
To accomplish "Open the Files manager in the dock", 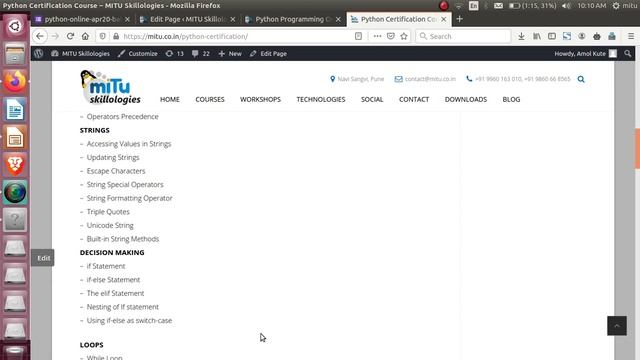I will 15,54.
